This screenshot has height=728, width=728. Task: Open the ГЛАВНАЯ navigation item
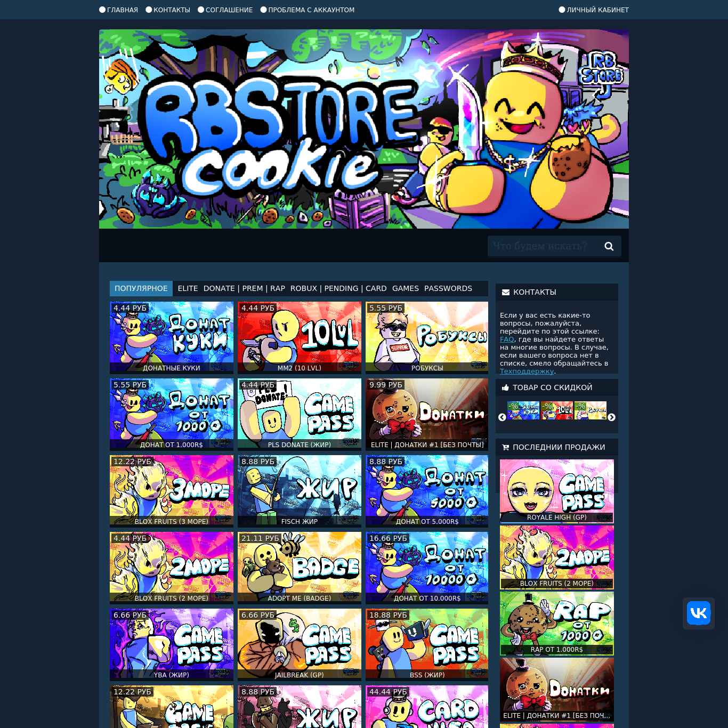(x=118, y=10)
